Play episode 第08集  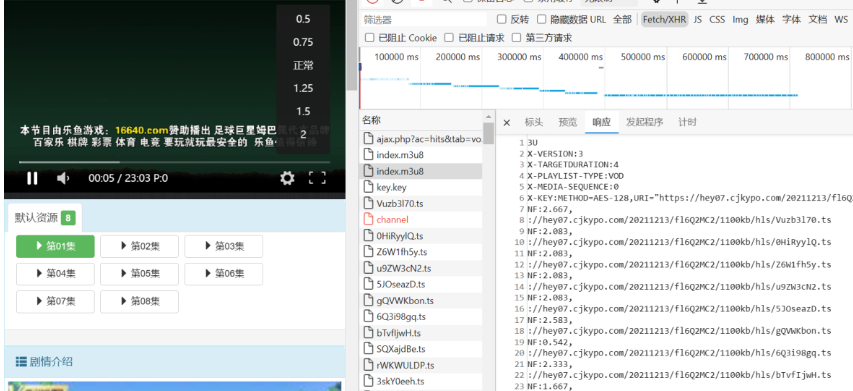139,302
